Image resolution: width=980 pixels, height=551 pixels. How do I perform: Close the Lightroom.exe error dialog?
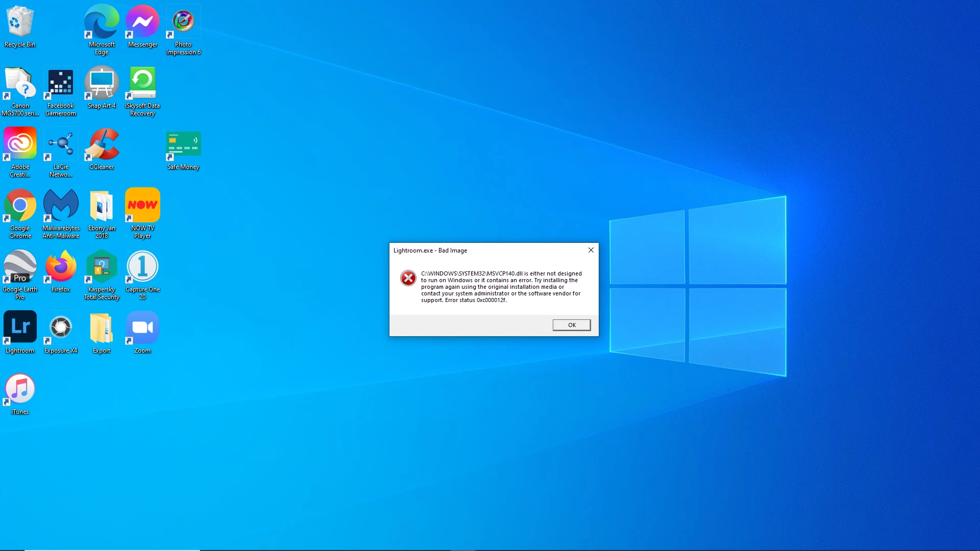[591, 250]
